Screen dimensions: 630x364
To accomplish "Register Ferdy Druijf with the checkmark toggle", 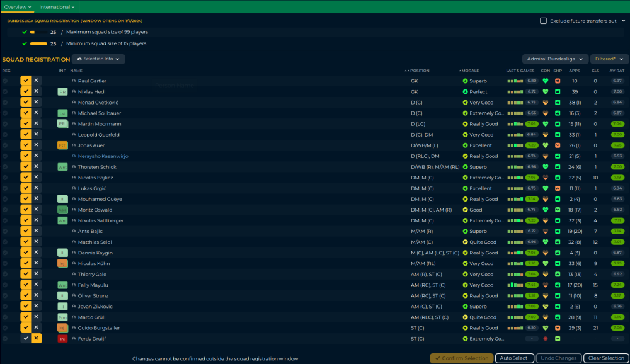I will pos(26,339).
